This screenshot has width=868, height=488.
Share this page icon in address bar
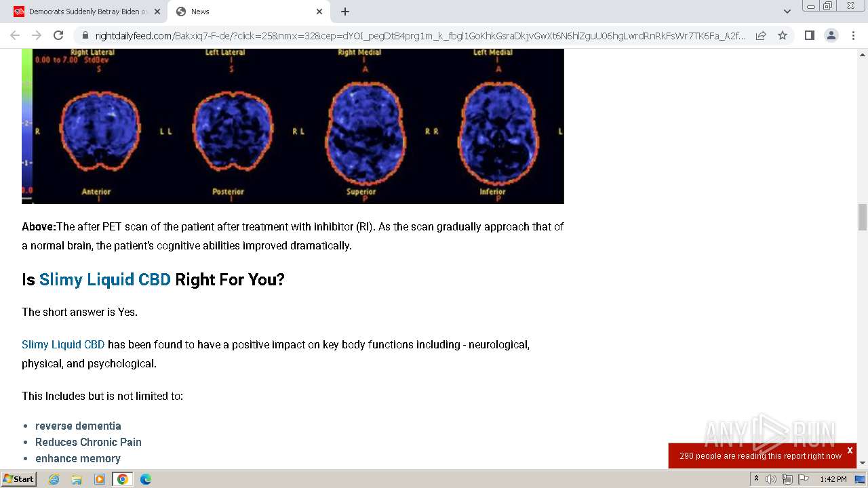coord(761,35)
